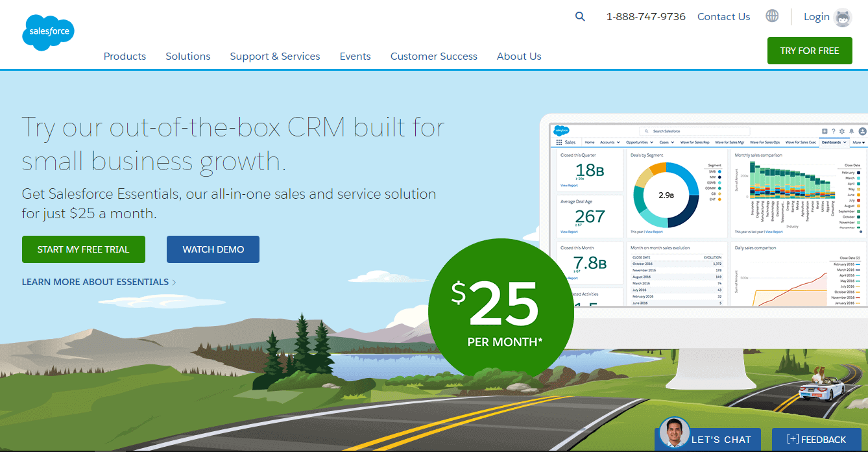Click View Report under Closed this Quarter
The width and height of the screenshot is (868, 452).
pyautogui.click(x=569, y=186)
